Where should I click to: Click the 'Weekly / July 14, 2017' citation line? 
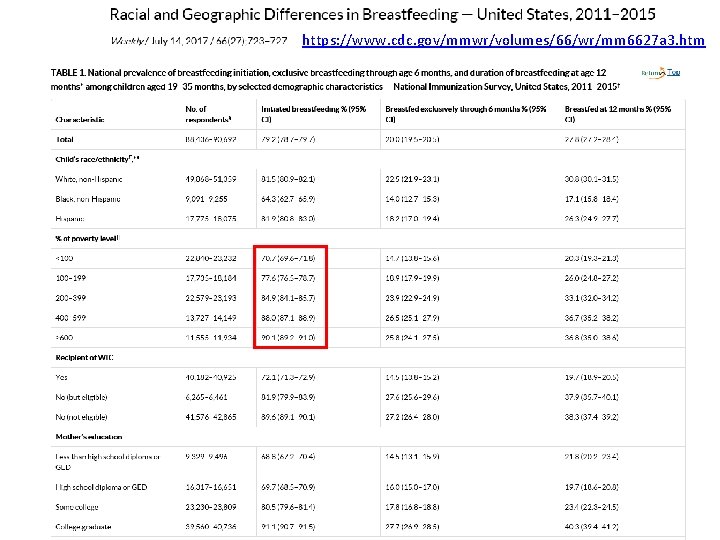coord(199,41)
